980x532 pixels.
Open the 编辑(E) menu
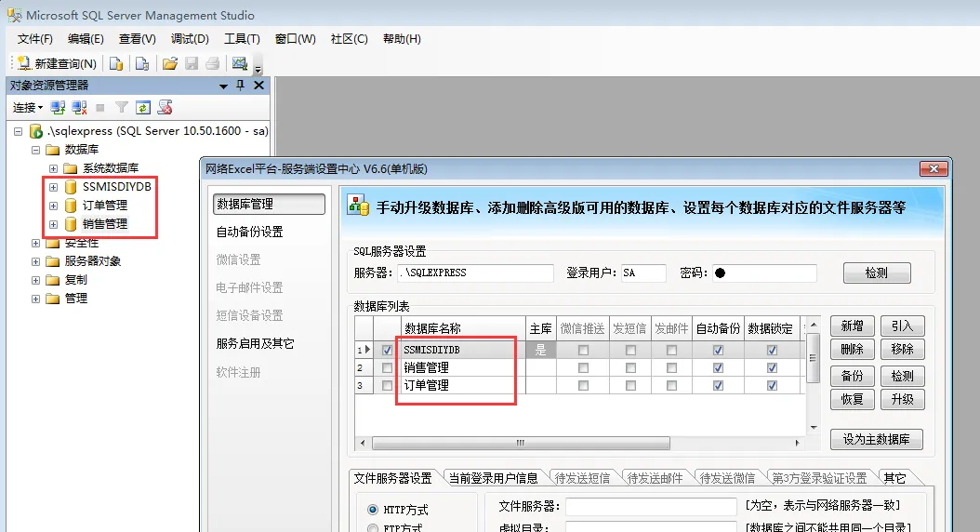pos(86,39)
